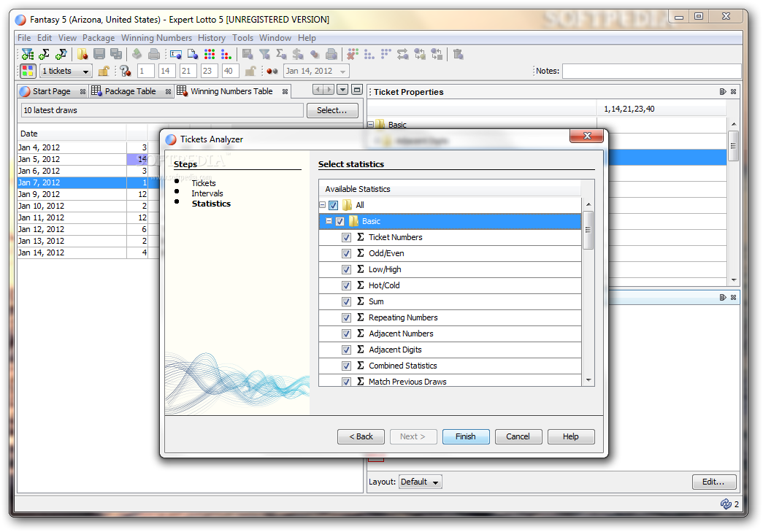
Task: Click the Finish button
Action: click(x=466, y=436)
